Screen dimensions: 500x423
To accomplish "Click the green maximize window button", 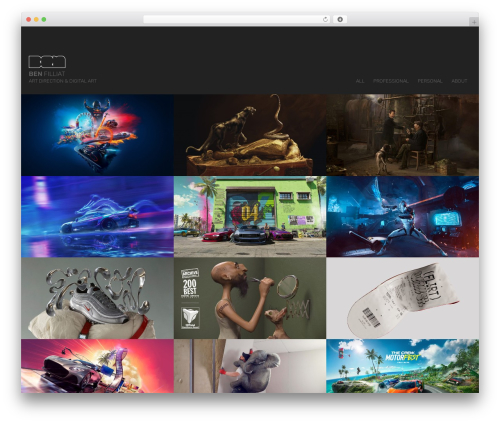I will pyautogui.click(x=44, y=19).
